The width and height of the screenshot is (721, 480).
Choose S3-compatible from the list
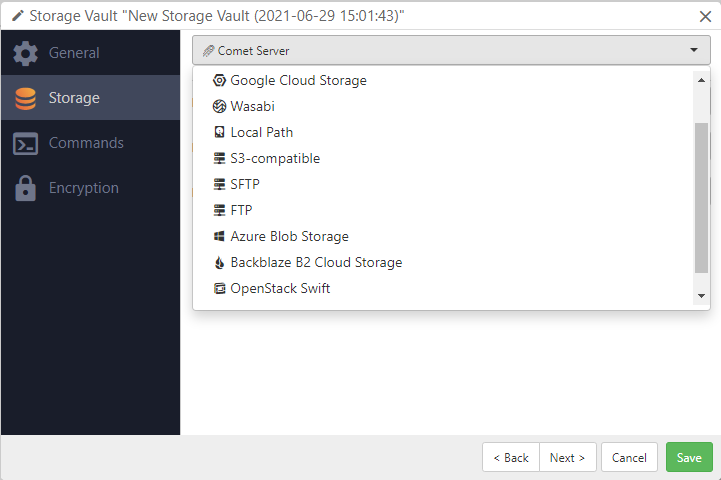click(x=275, y=158)
